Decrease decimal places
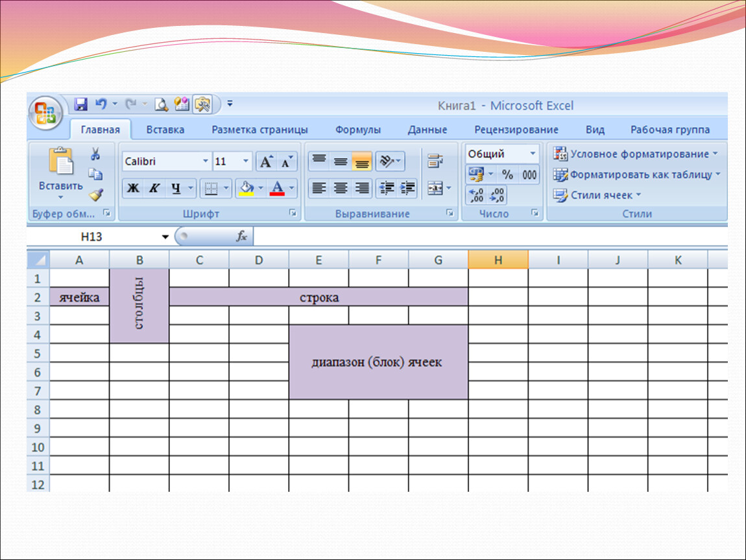This screenshot has width=746, height=560. click(x=497, y=195)
